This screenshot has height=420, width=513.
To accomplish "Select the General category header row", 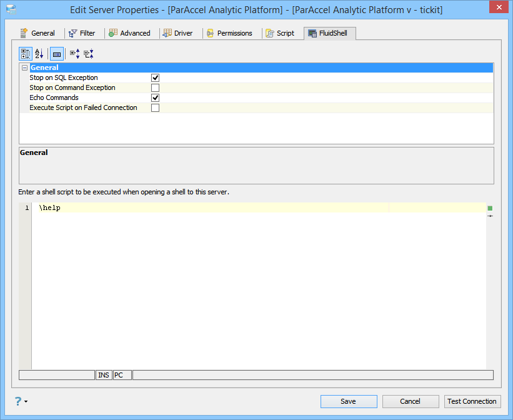I will pyautogui.click(x=261, y=67).
